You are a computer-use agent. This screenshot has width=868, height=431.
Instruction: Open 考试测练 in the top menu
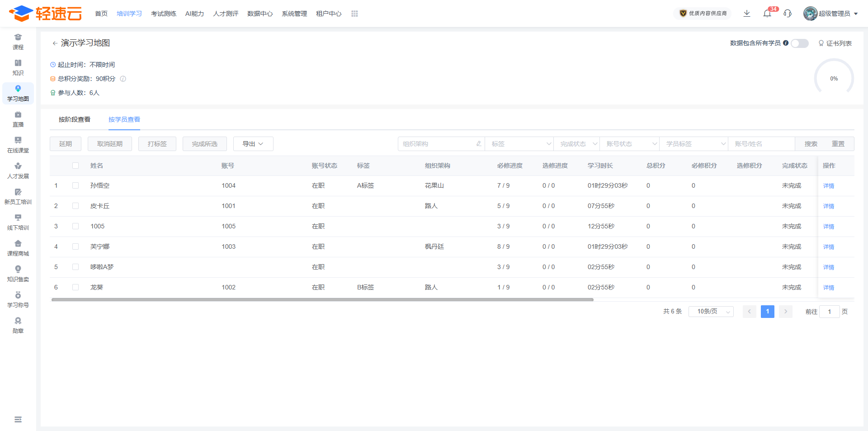point(164,14)
